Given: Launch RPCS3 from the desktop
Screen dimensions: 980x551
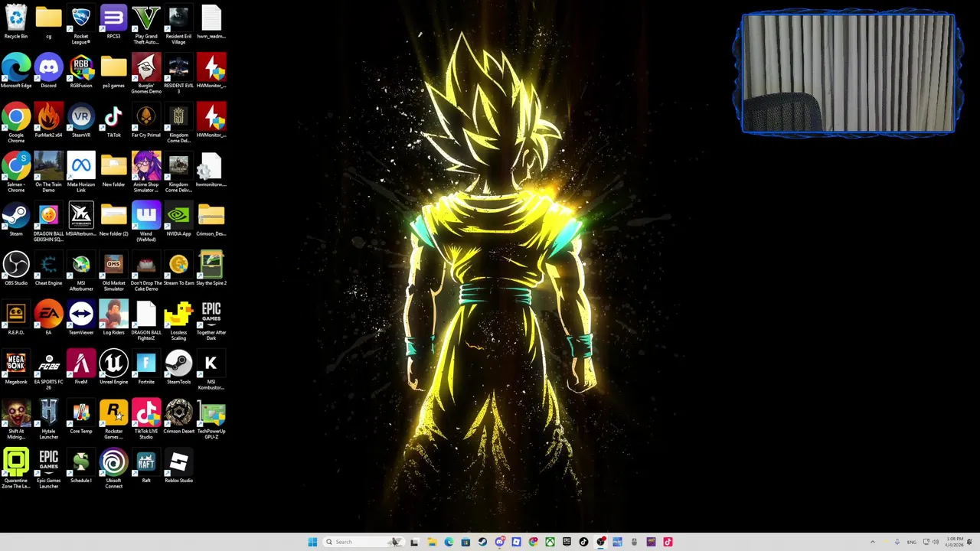Looking at the screenshot, I should point(113,21).
